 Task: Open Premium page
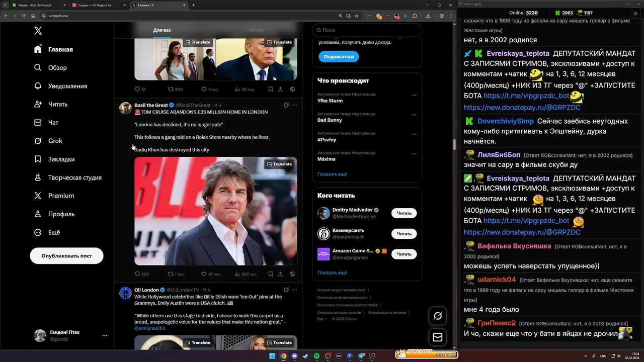(x=54, y=196)
